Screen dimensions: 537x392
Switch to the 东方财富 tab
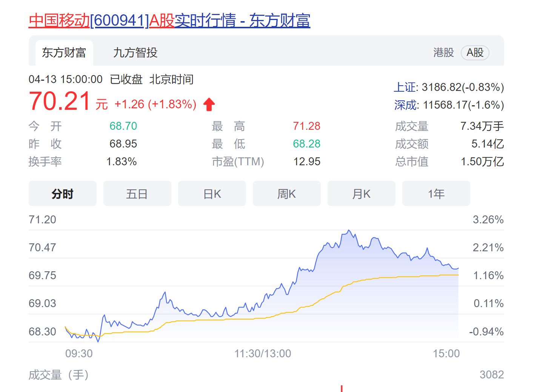pyautogui.click(x=64, y=53)
